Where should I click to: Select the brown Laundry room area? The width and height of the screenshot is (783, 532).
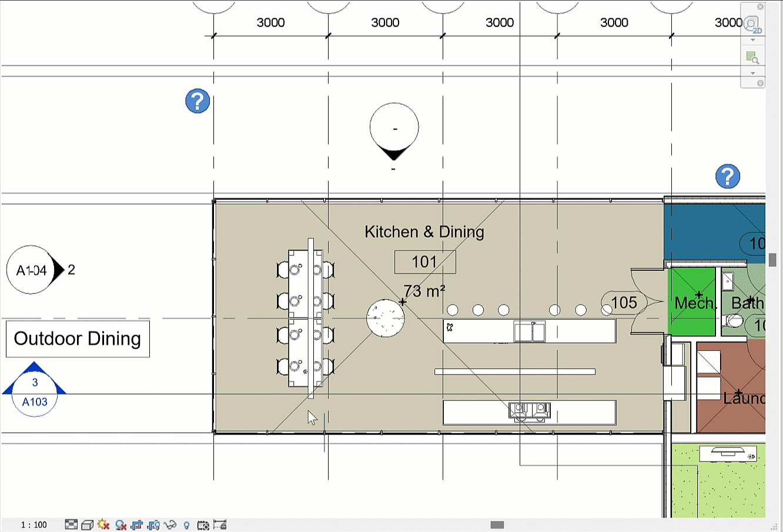coord(731,388)
